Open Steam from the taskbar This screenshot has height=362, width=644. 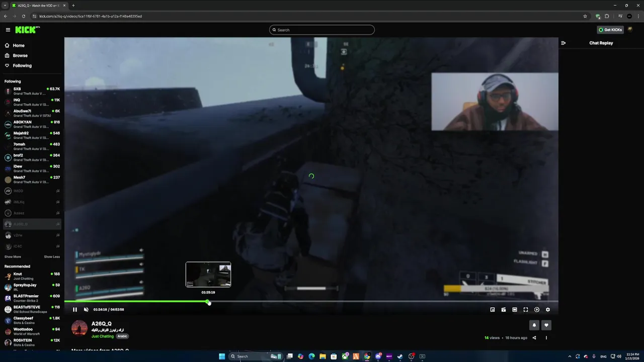pos(400,356)
